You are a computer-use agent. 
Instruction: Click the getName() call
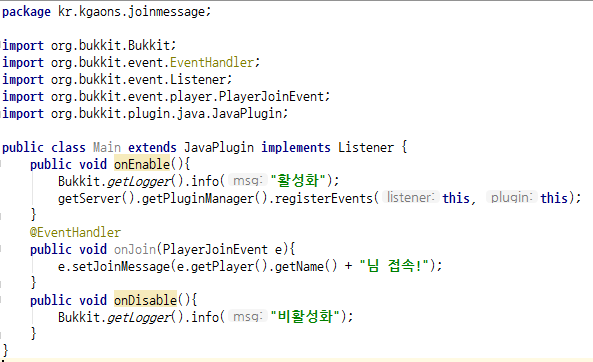(x=306, y=267)
